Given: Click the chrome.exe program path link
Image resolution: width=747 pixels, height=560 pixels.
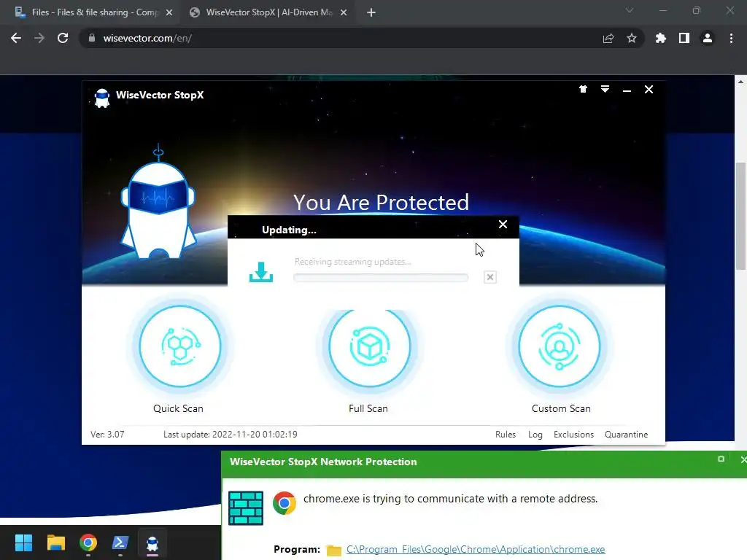Looking at the screenshot, I should tap(476, 549).
